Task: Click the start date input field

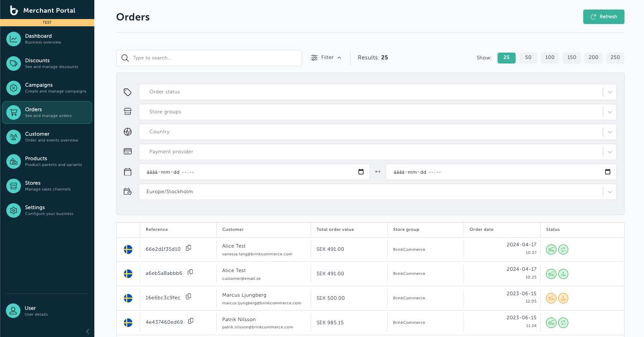Action: coord(254,172)
